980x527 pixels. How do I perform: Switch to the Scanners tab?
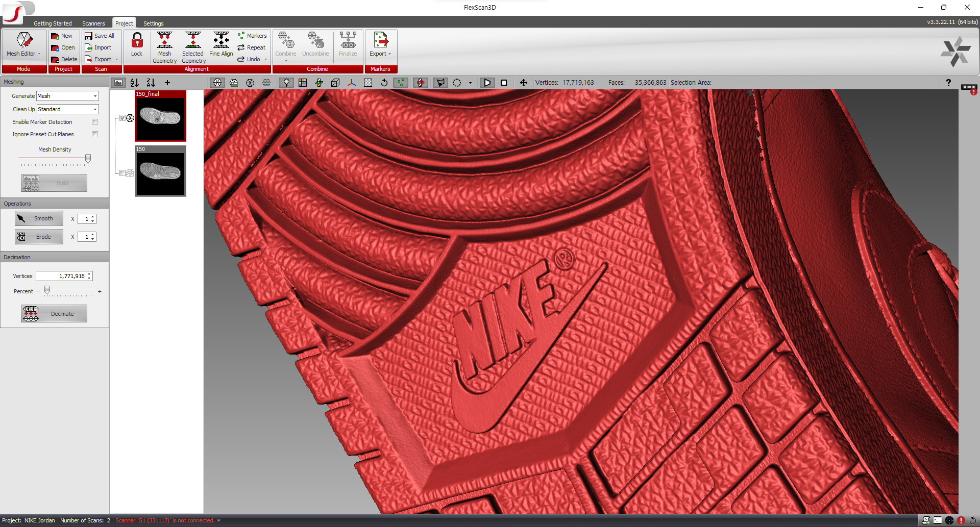93,23
